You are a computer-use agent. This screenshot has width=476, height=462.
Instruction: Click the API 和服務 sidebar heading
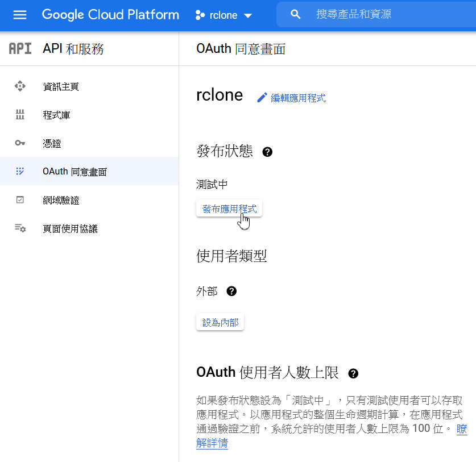point(73,49)
